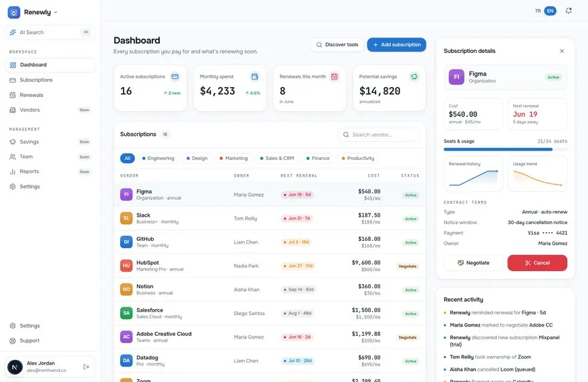
Task: Switch language to EN
Action: [550, 11]
